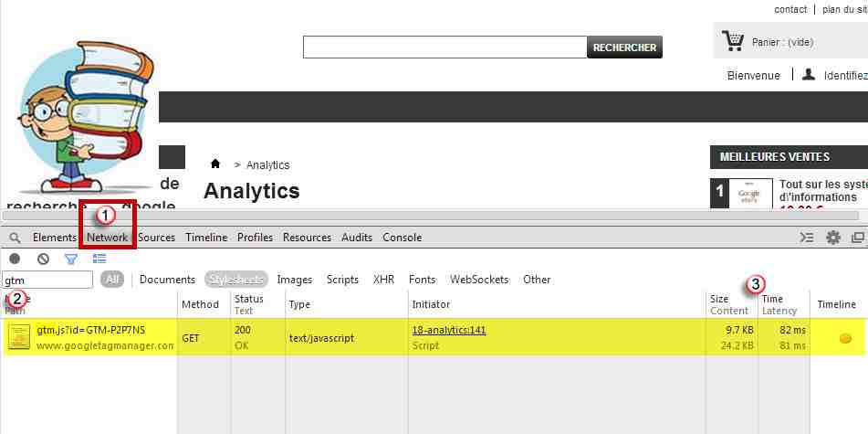The image size is (868, 434).
Task: Open the Elements tab
Action: coord(54,238)
